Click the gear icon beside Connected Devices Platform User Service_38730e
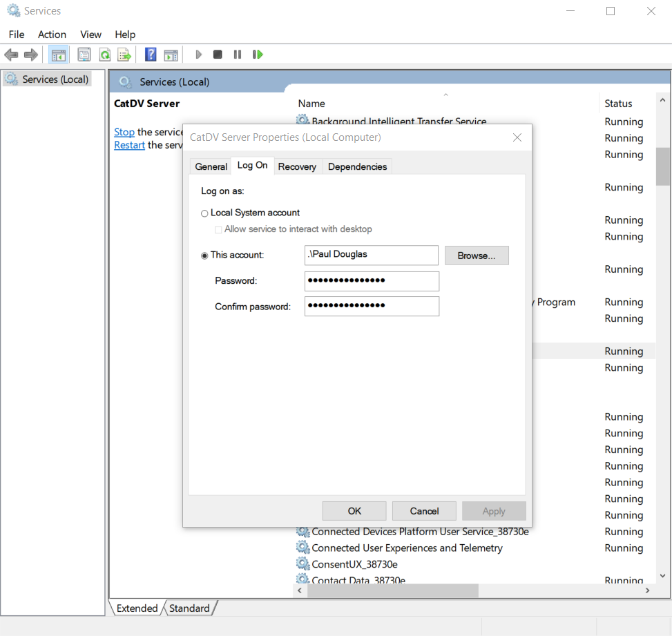 pos(303,532)
